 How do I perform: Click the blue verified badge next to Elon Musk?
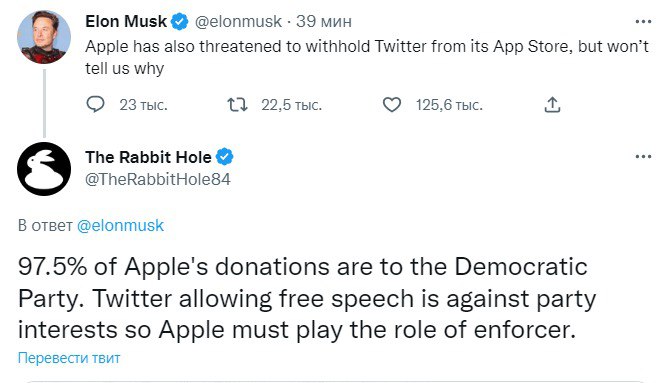click(180, 21)
